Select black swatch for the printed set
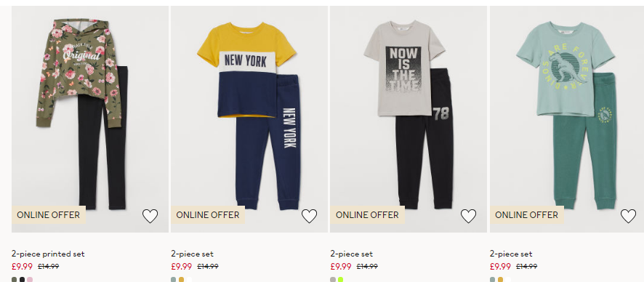 point(23,280)
